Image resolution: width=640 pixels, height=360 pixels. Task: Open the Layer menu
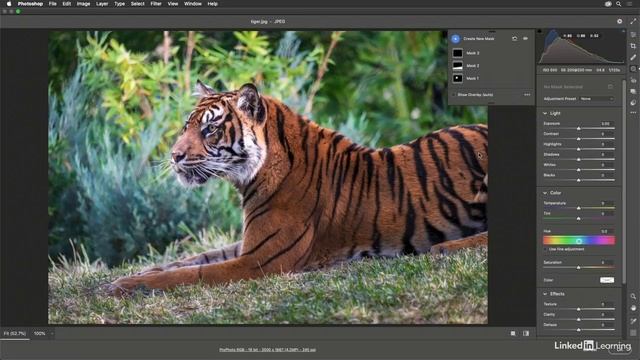102,4
